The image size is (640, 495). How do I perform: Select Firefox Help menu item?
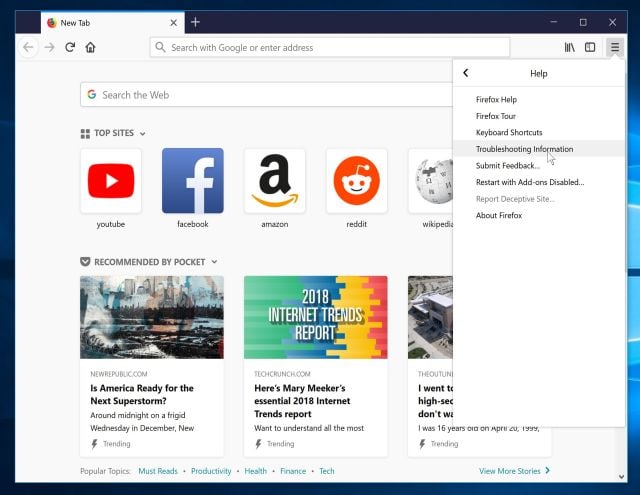point(539,100)
